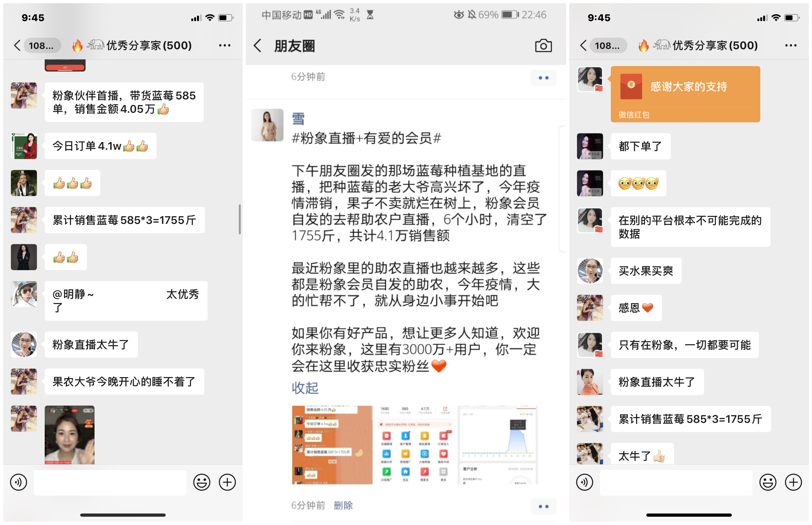The width and height of the screenshot is (812, 525).
Task: Tap message 买水果买爽
Action: [x=646, y=271]
